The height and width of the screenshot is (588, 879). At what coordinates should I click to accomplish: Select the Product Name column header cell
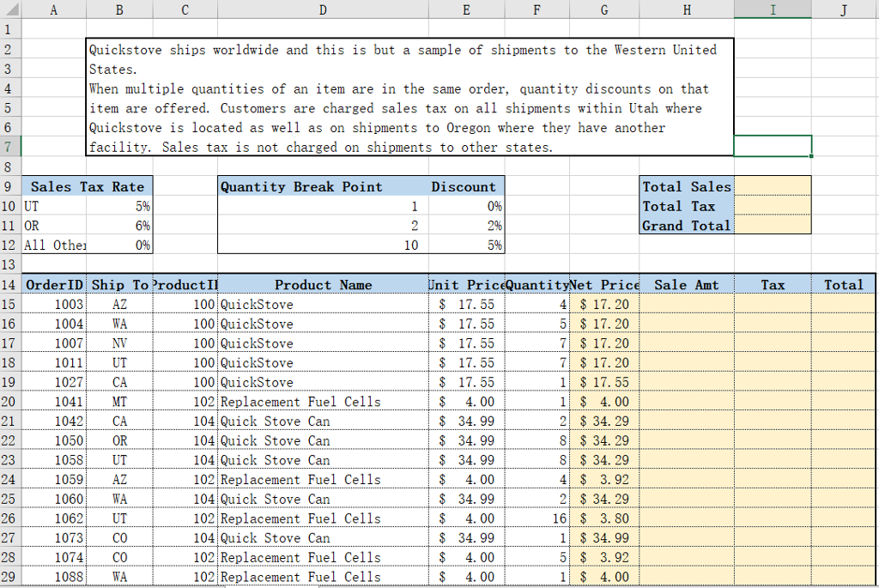(x=323, y=284)
